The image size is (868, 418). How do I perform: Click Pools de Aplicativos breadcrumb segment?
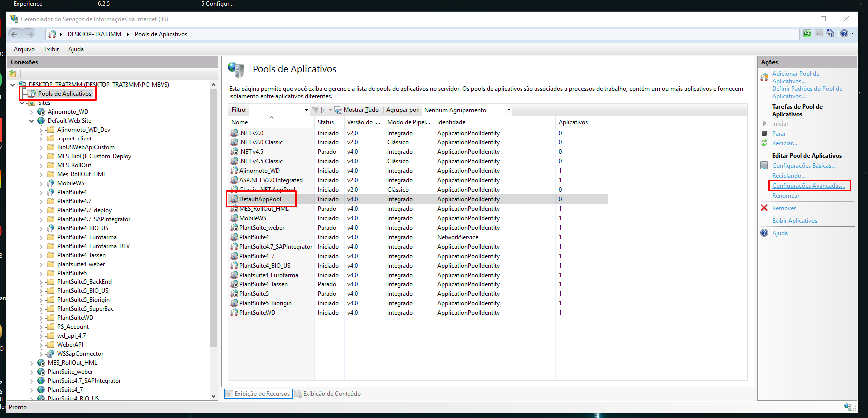coord(161,34)
